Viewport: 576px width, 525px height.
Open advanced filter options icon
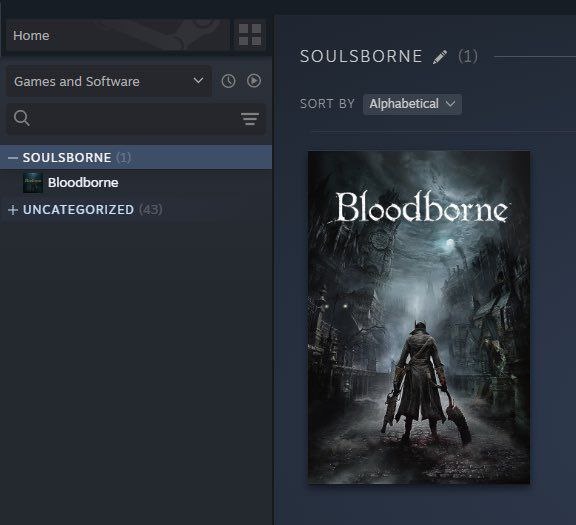click(250, 119)
